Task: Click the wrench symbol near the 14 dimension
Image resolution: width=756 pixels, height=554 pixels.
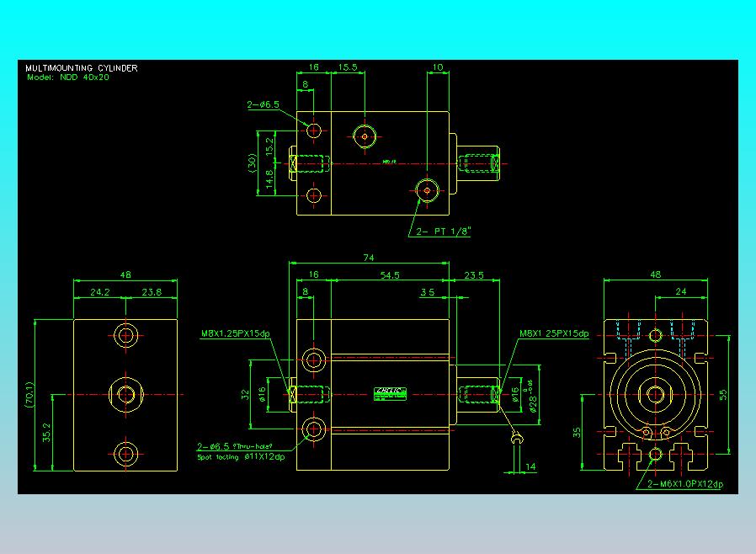Action: [x=517, y=439]
